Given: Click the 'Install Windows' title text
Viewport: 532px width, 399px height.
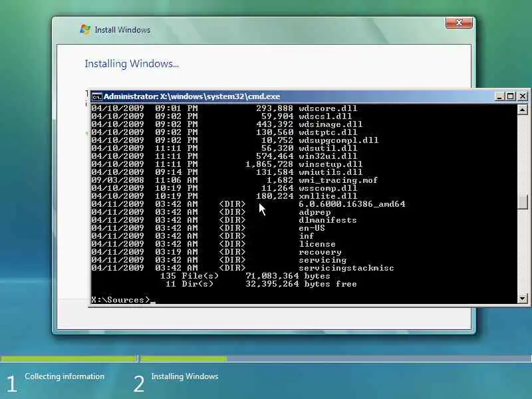Looking at the screenshot, I should [x=122, y=30].
